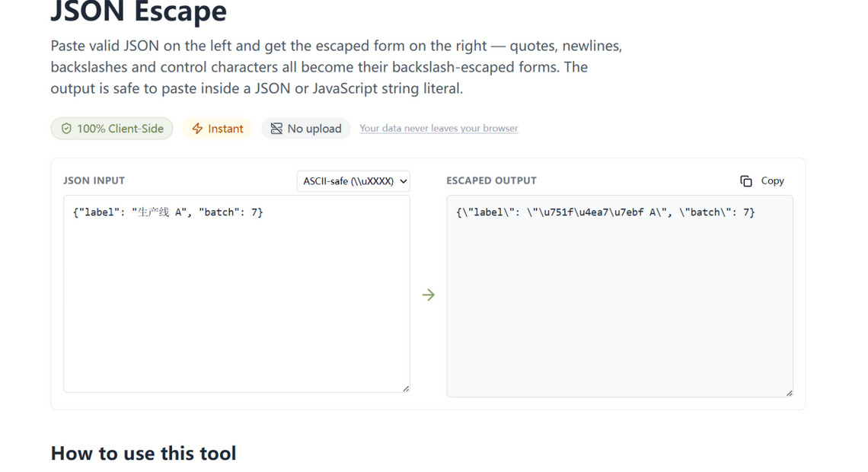This screenshot has width=868, height=472.
Task: Click the No upload badge
Action: 305,129
